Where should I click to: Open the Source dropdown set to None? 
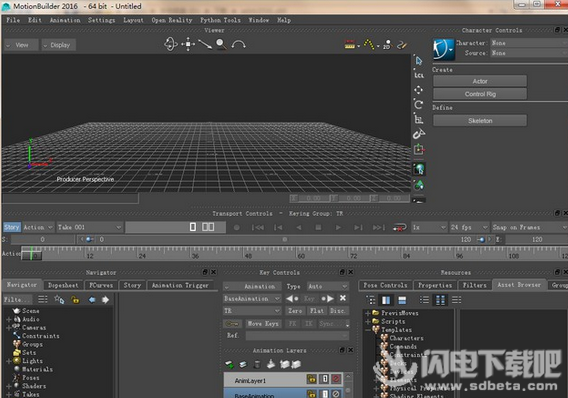[529, 53]
